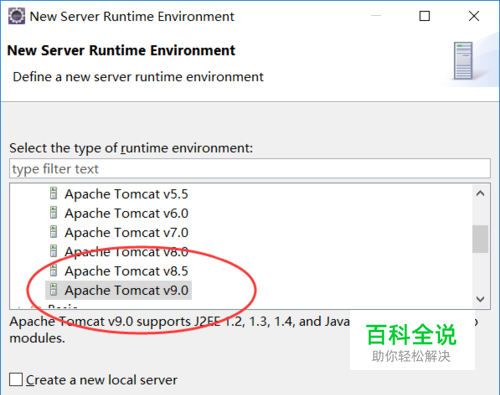
Task: Click the Eclipse icon in the title bar
Action: (x=16, y=16)
